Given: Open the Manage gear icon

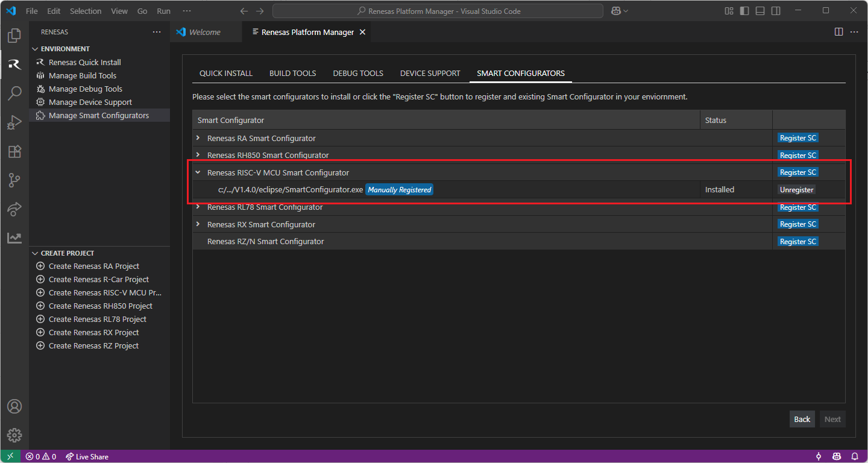Looking at the screenshot, I should (x=14, y=435).
